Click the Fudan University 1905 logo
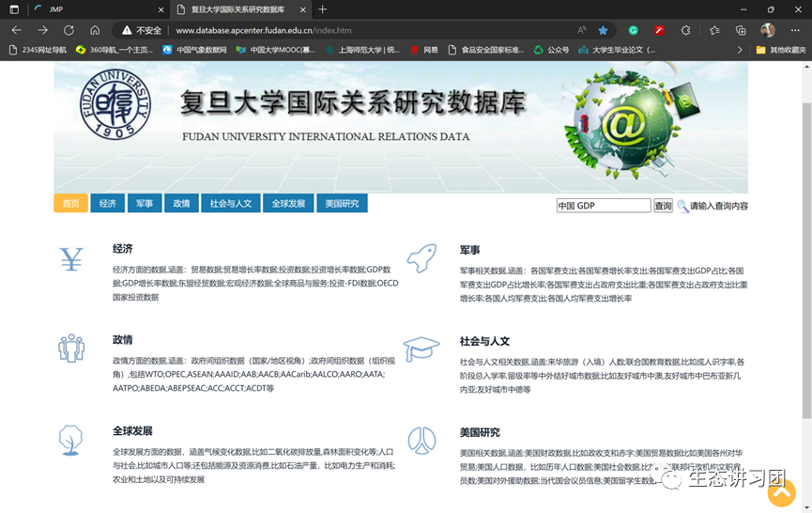 (x=115, y=104)
